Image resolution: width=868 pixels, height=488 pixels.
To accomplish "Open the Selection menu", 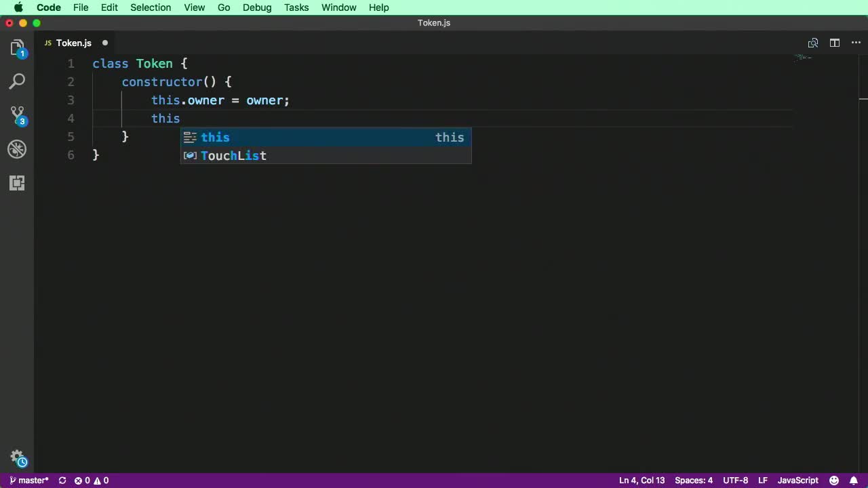I will pyautogui.click(x=151, y=7).
